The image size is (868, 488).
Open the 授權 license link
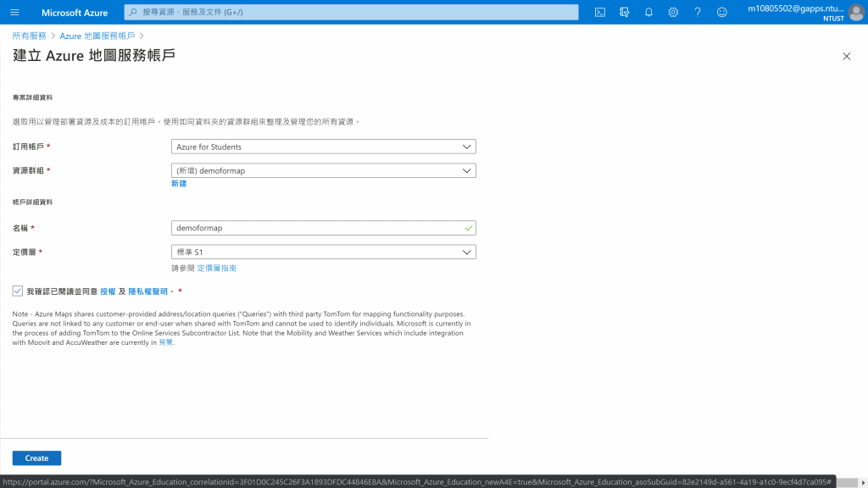[108, 291]
